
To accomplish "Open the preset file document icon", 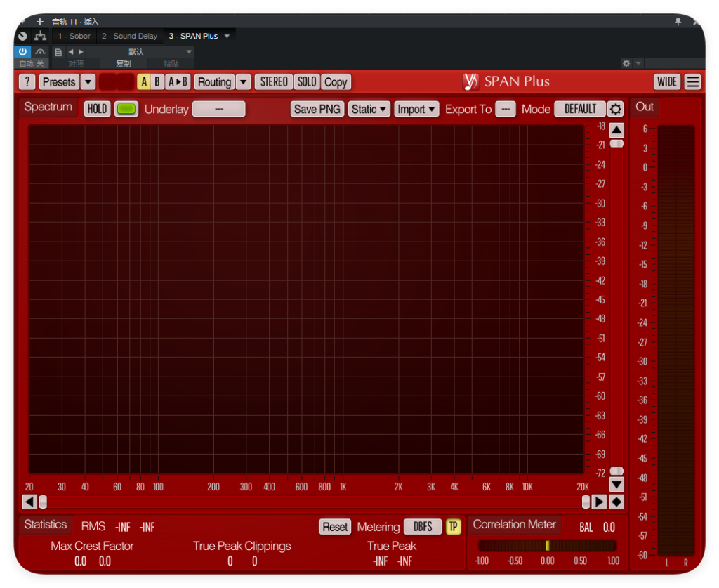I will pos(58,52).
